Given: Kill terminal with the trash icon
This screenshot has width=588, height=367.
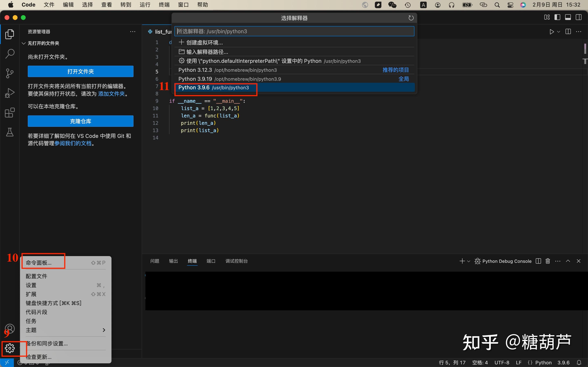Looking at the screenshot, I should 548,261.
